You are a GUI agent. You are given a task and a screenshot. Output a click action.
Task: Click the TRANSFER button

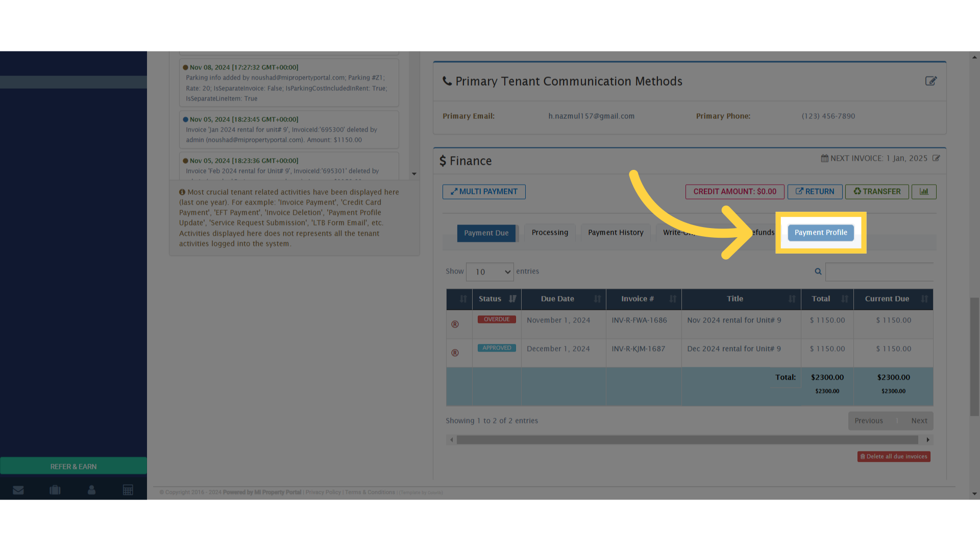coord(877,192)
